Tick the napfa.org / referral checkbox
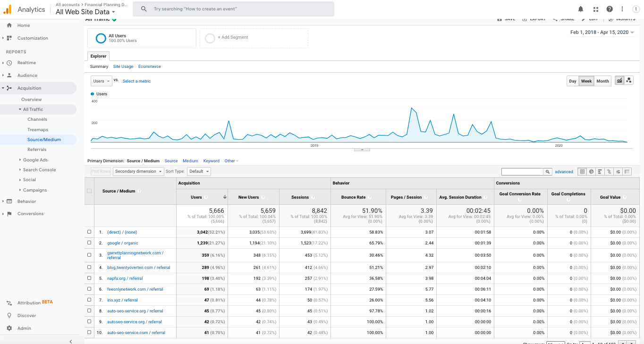 pos(89,278)
